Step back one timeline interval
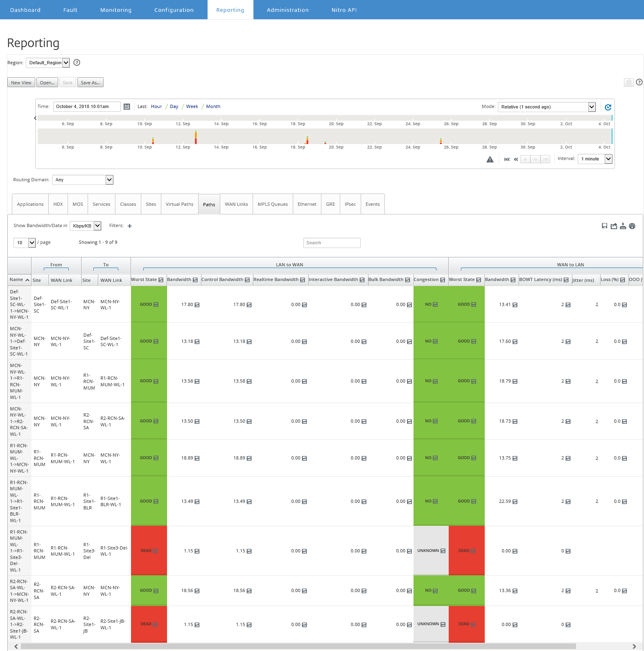Image resolution: width=644 pixels, height=651 pixels. (x=516, y=159)
